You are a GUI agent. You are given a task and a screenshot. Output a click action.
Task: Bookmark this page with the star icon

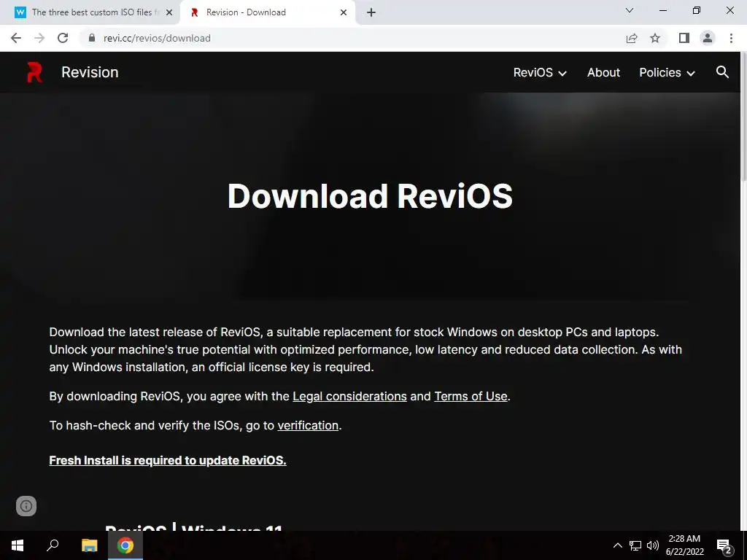point(655,38)
